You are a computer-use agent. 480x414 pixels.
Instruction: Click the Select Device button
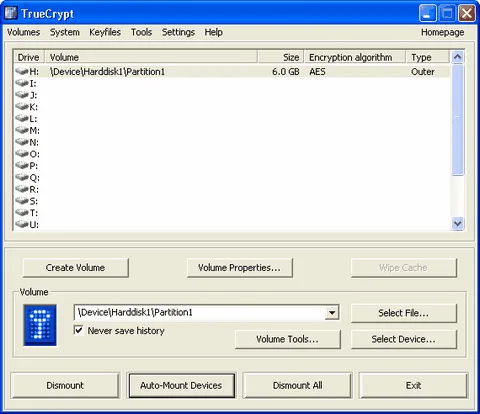tap(404, 339)
